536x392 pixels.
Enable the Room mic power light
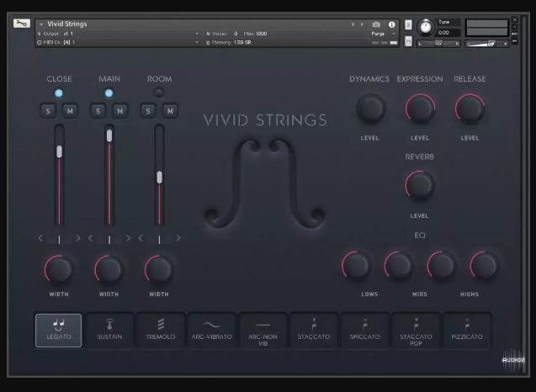point(159,93)
